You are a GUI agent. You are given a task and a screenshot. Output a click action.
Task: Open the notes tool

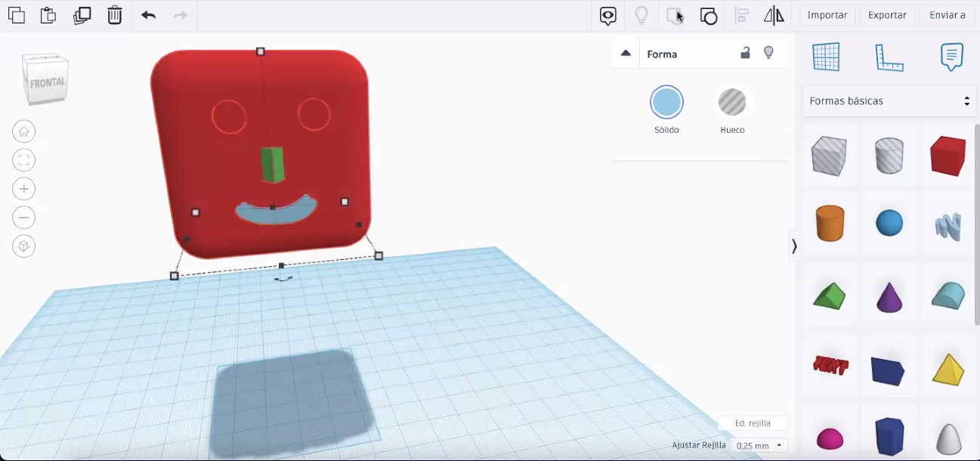(952, 57)
